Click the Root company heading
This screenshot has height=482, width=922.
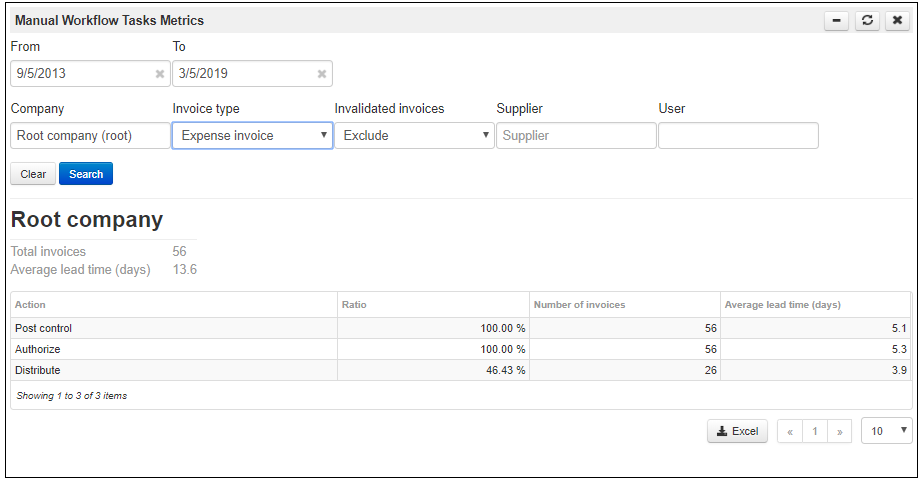point(87,220)
